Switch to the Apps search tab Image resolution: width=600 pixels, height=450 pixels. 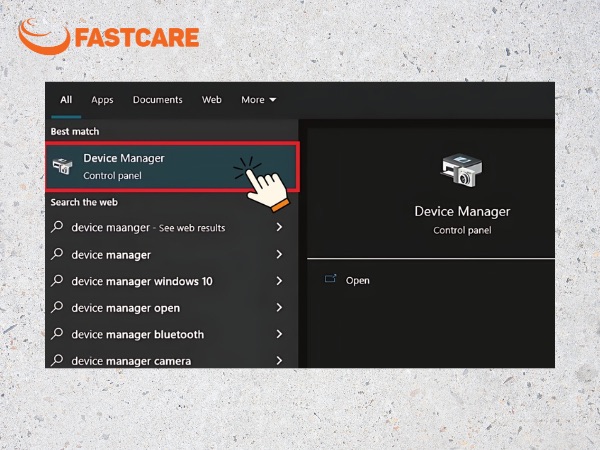coord(102,100)
